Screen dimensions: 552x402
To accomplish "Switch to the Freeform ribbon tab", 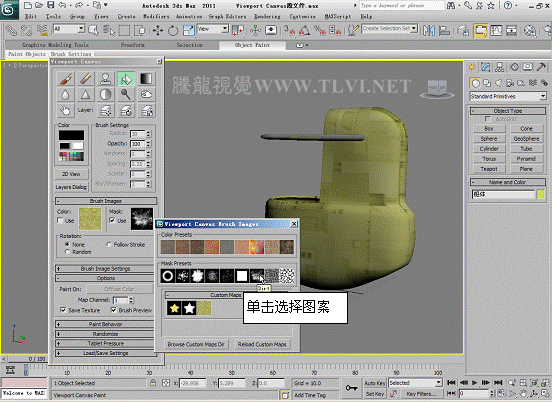I will [132, 45].
